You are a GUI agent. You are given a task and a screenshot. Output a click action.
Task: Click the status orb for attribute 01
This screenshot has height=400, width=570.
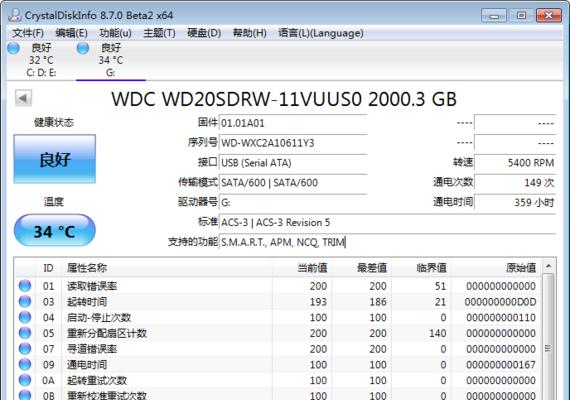(x=25, y=286)
